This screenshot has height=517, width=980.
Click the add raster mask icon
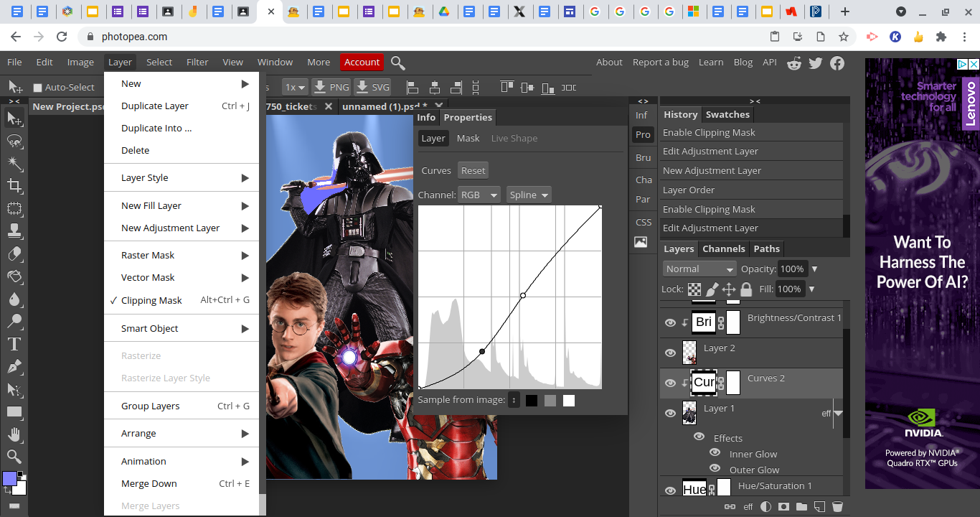783,506
